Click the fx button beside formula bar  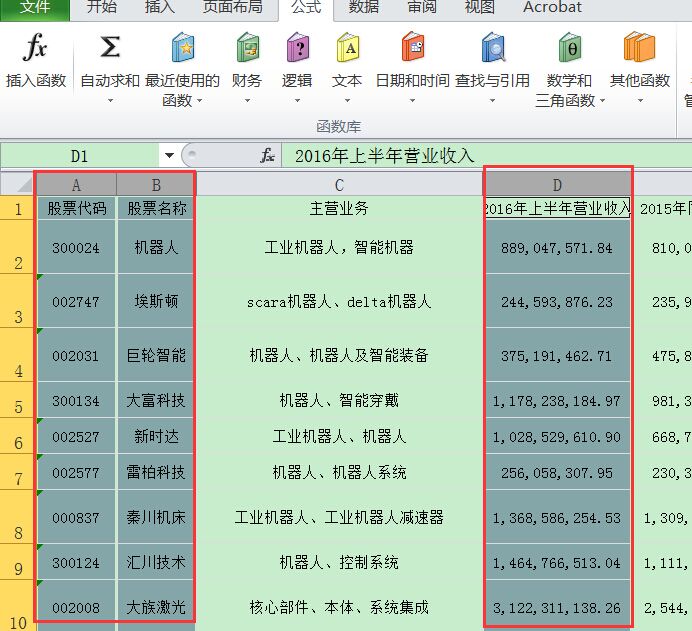coord(267,155)
